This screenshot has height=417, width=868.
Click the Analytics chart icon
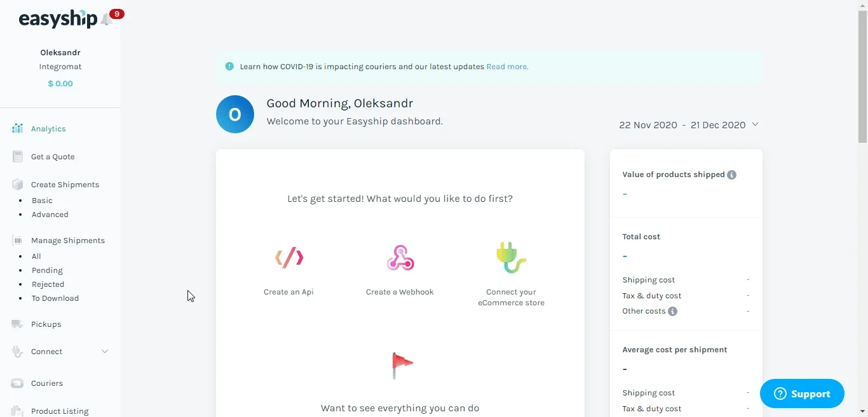18,129
